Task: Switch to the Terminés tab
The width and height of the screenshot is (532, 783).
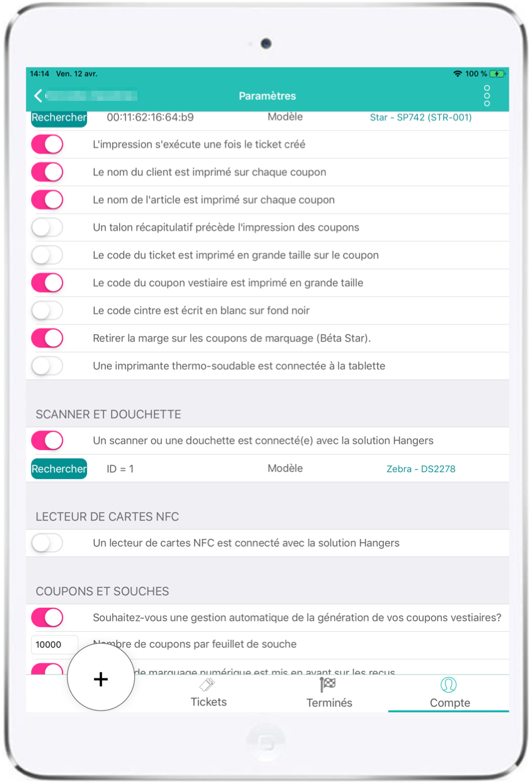Action: [x=329, y=692]
